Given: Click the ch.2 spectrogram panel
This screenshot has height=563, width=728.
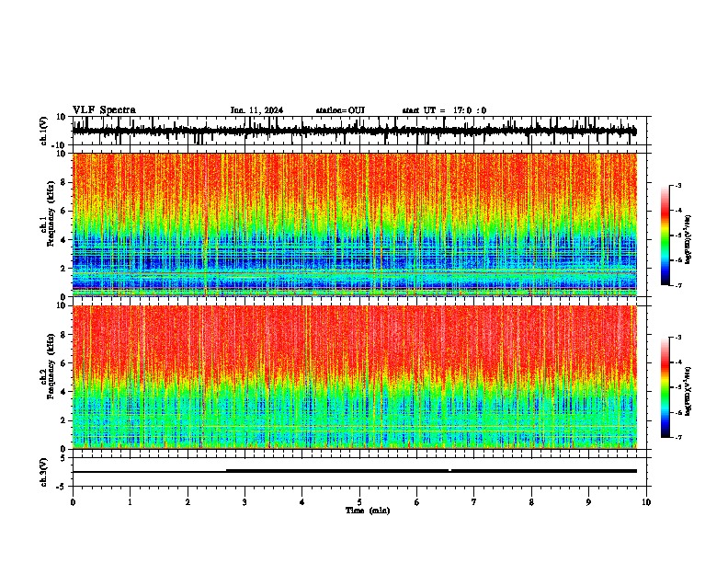Looking at the screenshot, I should (x=355, y=377).
